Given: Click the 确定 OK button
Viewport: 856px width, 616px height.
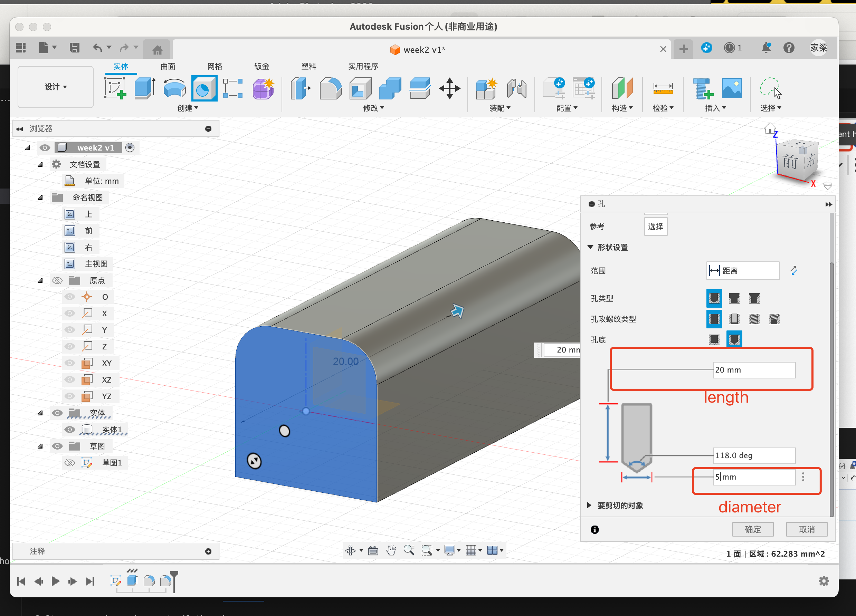Looking at the screenshot, I should (x=753, y=529).
